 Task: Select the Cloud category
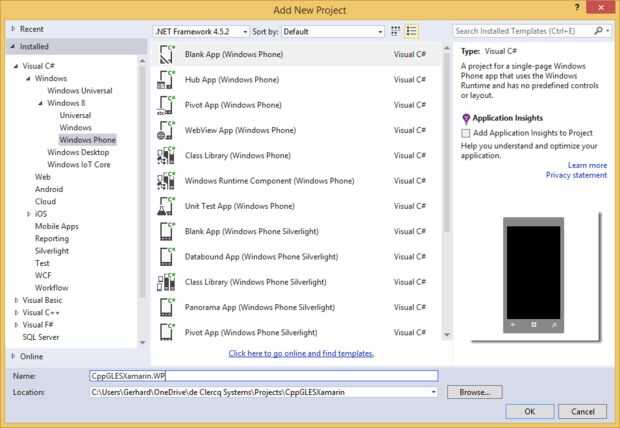[45, 201]
